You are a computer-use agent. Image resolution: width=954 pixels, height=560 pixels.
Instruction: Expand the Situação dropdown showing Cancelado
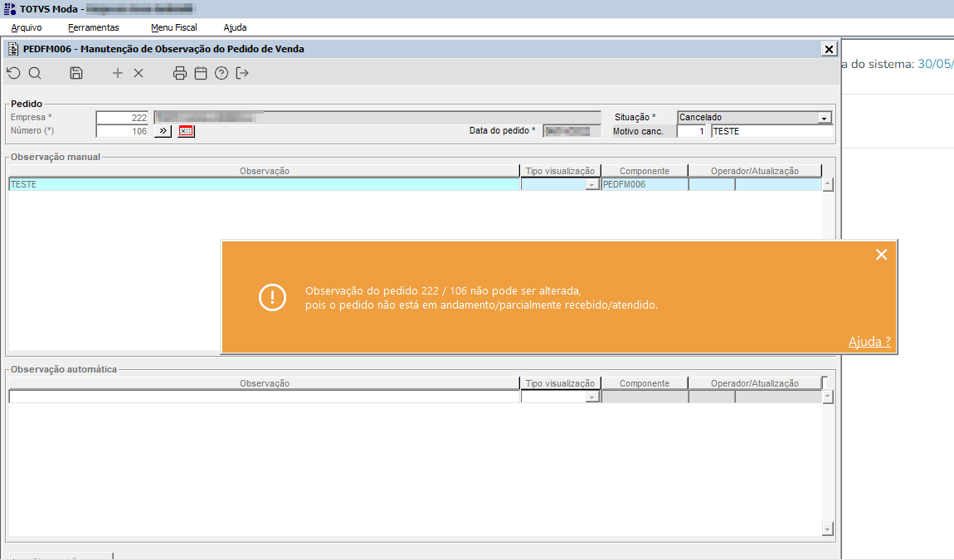click(825, 118)
